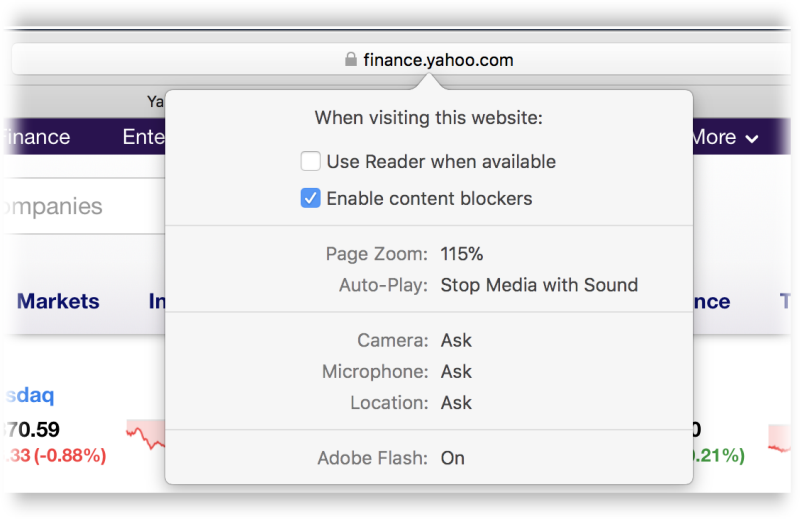Open the Markets tab

point(58,301)
